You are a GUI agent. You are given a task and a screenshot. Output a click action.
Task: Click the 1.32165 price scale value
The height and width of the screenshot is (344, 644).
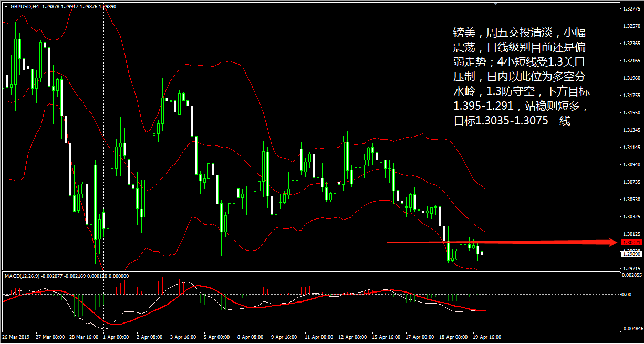pyautogui.click(x=631, y=61)
